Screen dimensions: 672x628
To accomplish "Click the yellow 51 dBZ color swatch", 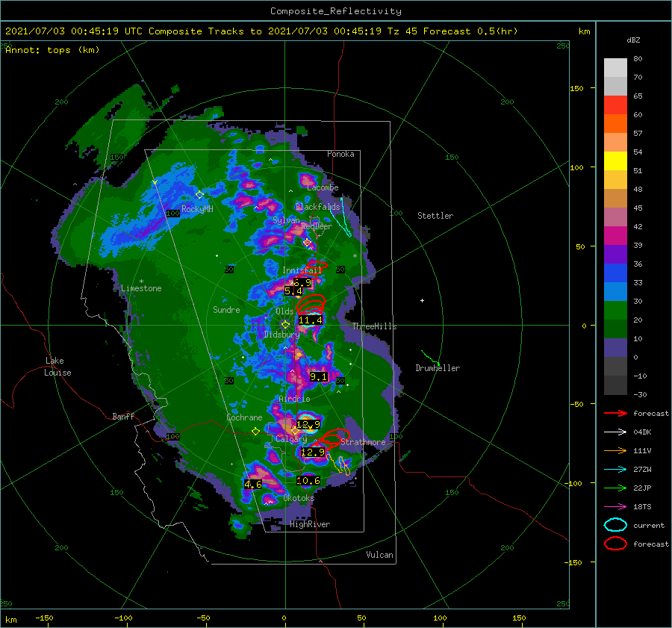I will 615,161.
